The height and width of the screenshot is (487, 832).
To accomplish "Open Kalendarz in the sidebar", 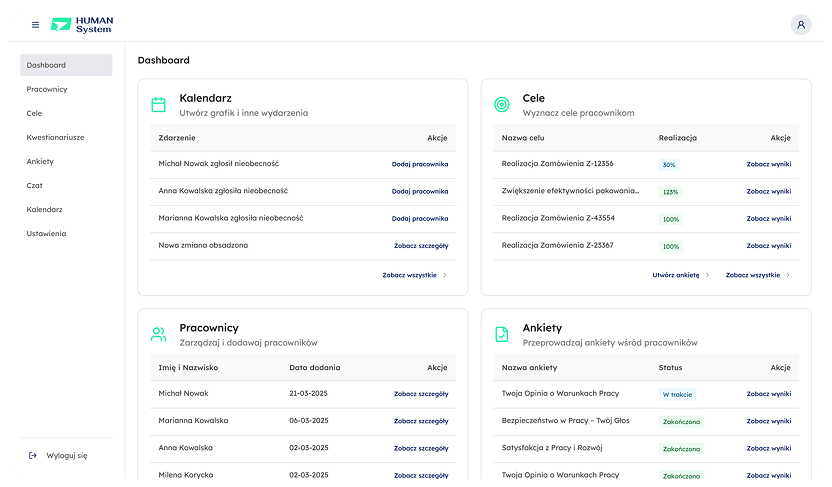I will click(45, 209).
